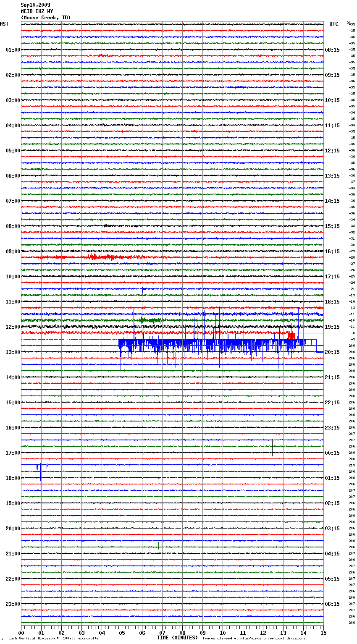Viewport: 357px width, 644px height.
Task: Click the 18:15 UTC time label
Action: [x=332, y=301]
